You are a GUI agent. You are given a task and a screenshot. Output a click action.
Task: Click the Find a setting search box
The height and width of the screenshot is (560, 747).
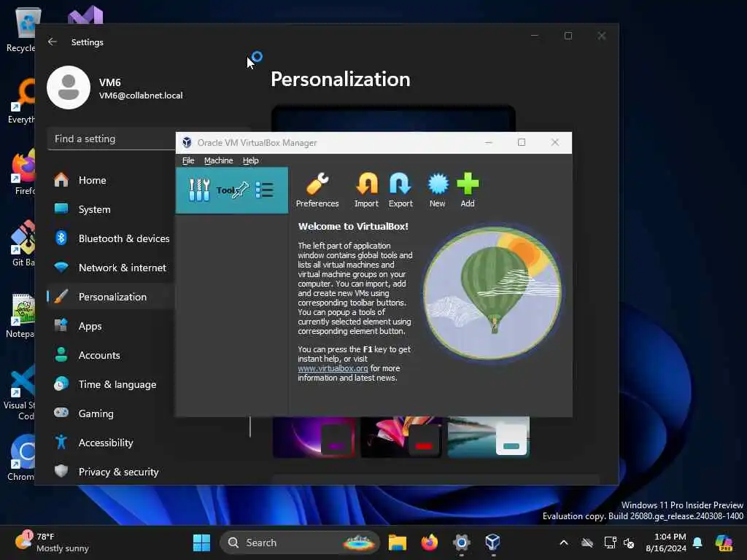point(112,139)
